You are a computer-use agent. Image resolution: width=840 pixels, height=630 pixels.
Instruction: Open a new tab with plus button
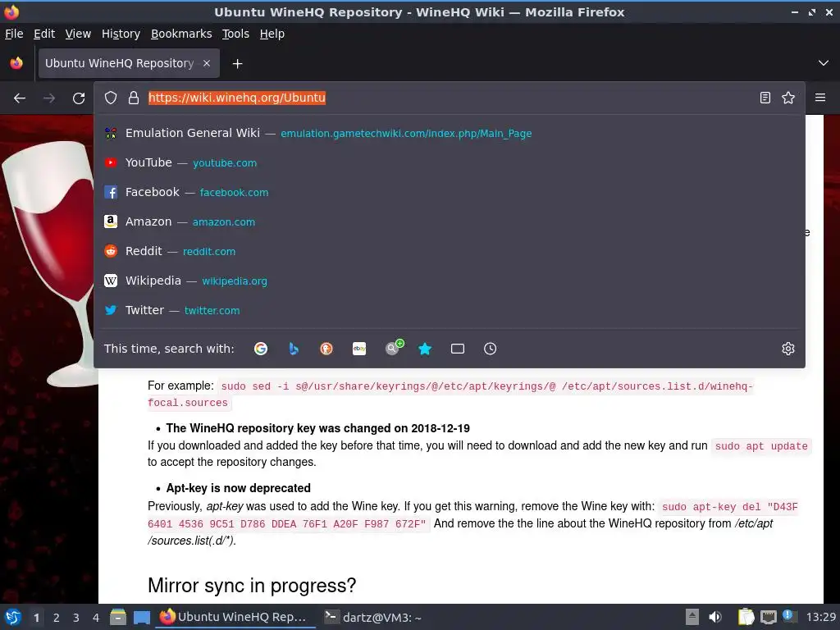point(237,64)
